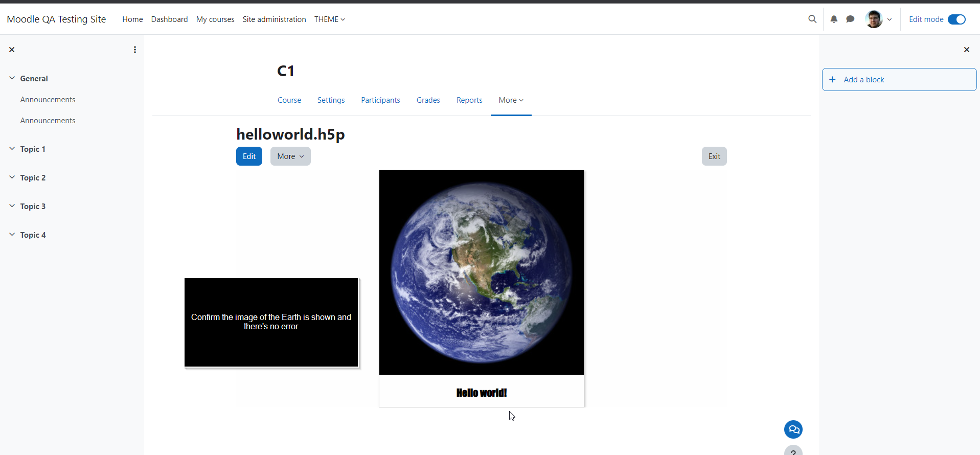980x455 pixels.
Task: Collapse the General section
Action: tap(12, 78)
